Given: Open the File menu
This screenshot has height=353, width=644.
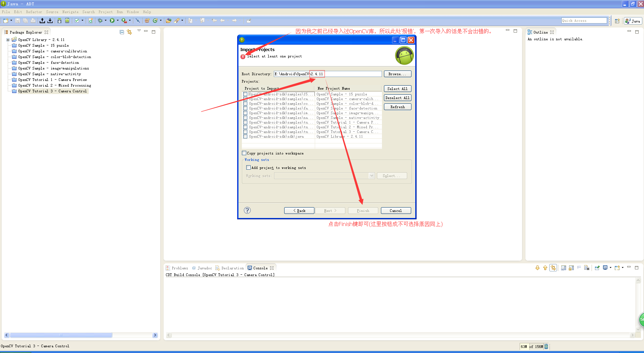Looking at the screenshot, I should tap(6, 12).
